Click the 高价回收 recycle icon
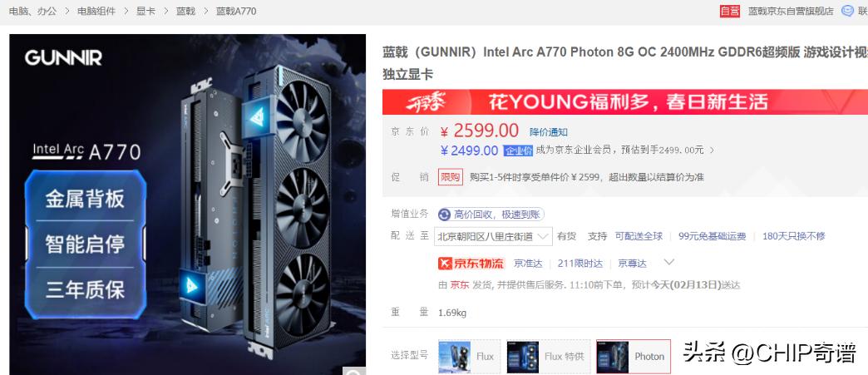This screenshot has width=868, height=375. [444, 215]
